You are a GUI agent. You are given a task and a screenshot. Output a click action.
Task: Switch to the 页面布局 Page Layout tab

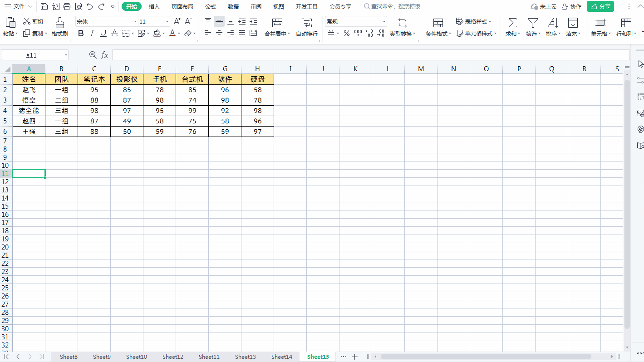click(182, 6)
